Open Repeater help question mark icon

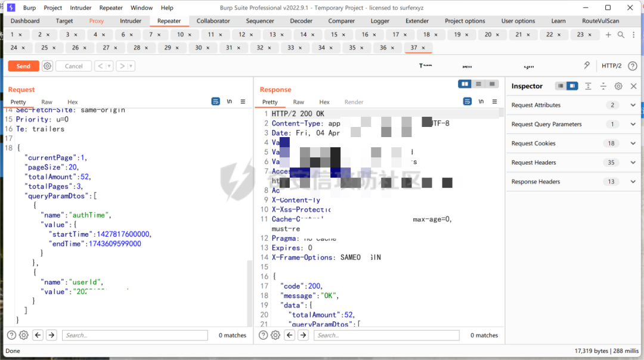pyautogui.click(x=633, y=66)
